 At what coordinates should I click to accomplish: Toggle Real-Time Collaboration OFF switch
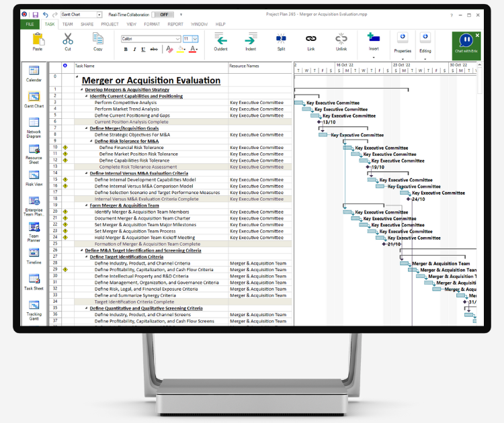[x=164, y=15]
